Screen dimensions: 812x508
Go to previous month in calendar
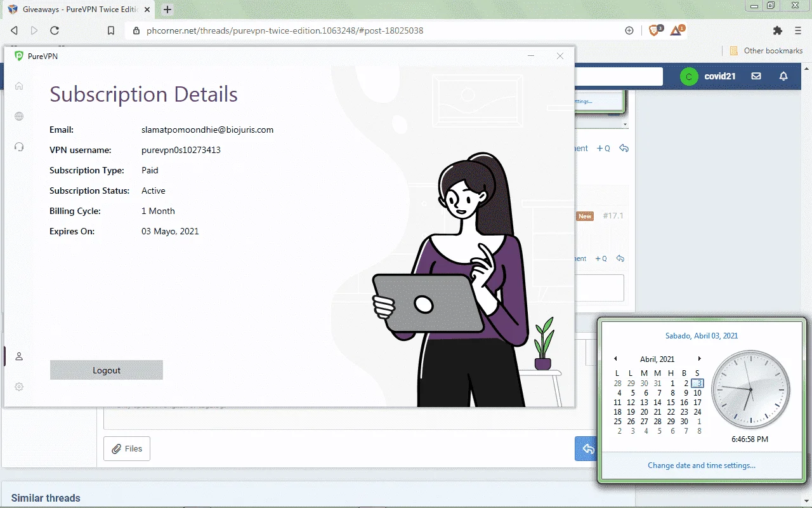tap(615, 359)
